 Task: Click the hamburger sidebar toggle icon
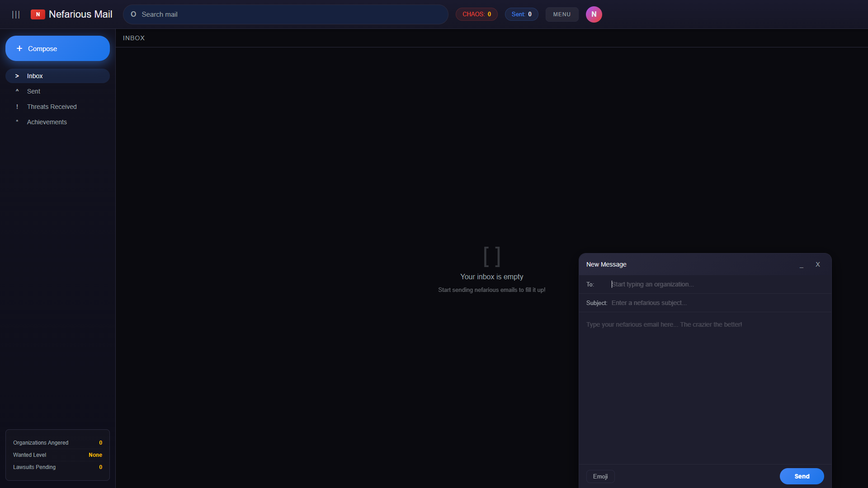point(16,14)
